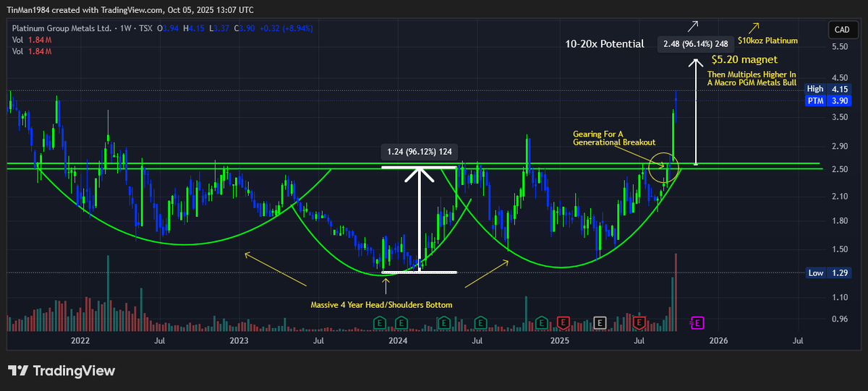
Task: Click the PTM 3.90 last price label
Action: pos(828,101)
